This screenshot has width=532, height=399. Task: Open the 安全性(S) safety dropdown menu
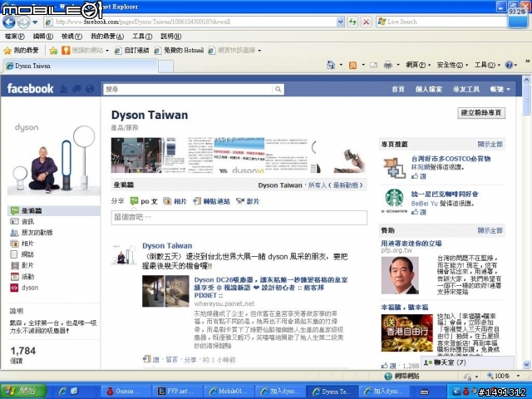pos(452,65)
